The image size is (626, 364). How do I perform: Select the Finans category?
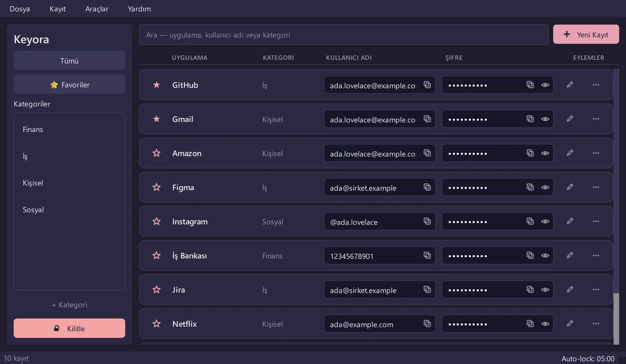pyautogui.click(x=69, y=129)
